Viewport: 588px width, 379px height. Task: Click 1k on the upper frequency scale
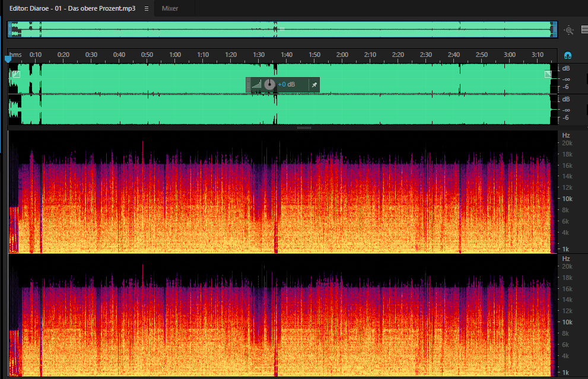565,249
